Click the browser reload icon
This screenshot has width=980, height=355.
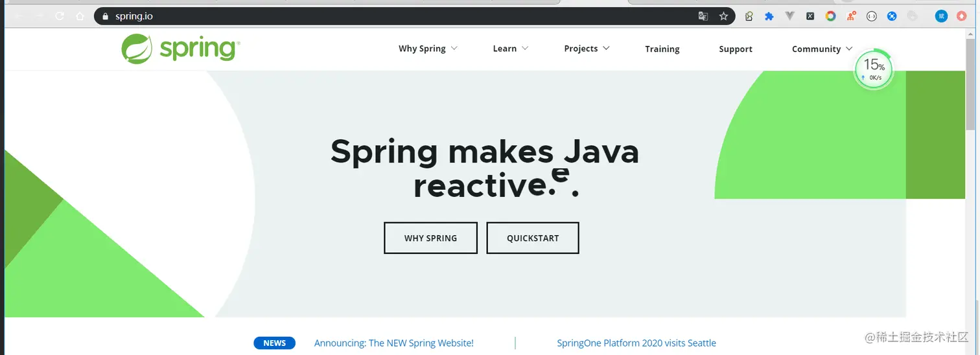tap(60, 16)
